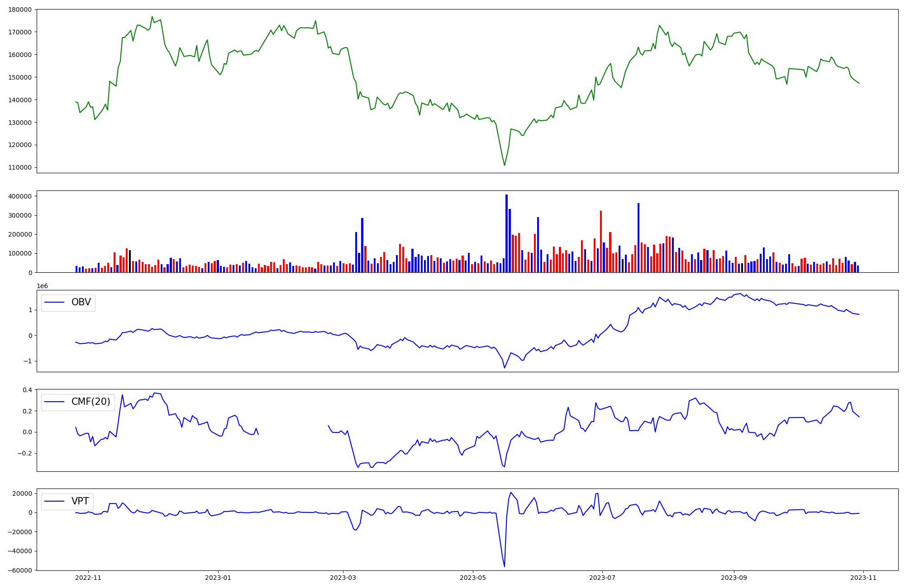Click the OBV legend label
905x588 pixels.
81,302
